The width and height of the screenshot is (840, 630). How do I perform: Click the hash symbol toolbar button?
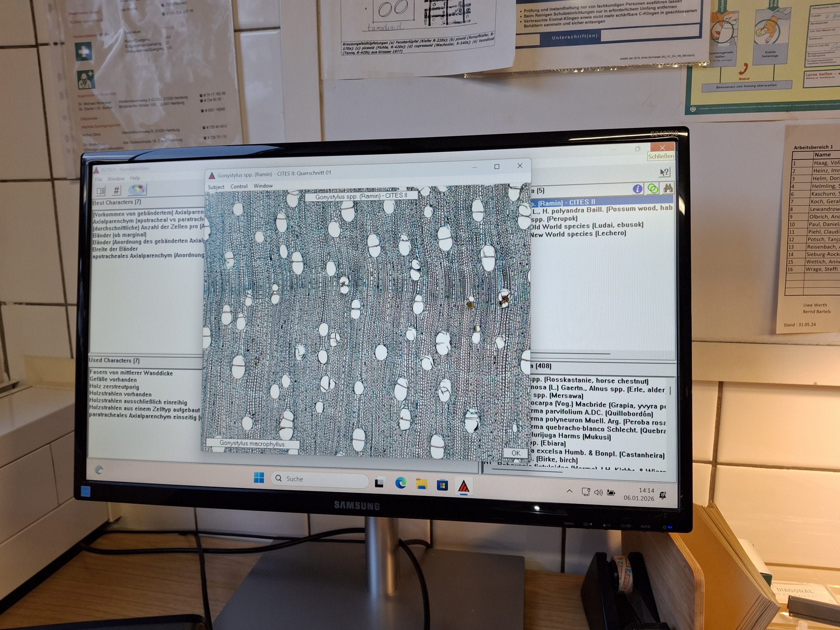point(116,190)
